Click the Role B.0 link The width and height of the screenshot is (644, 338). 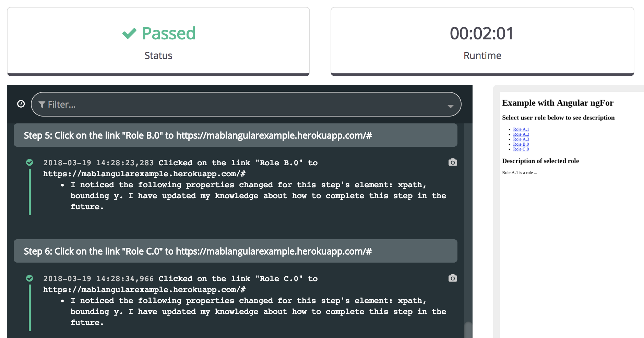[521, 144]
